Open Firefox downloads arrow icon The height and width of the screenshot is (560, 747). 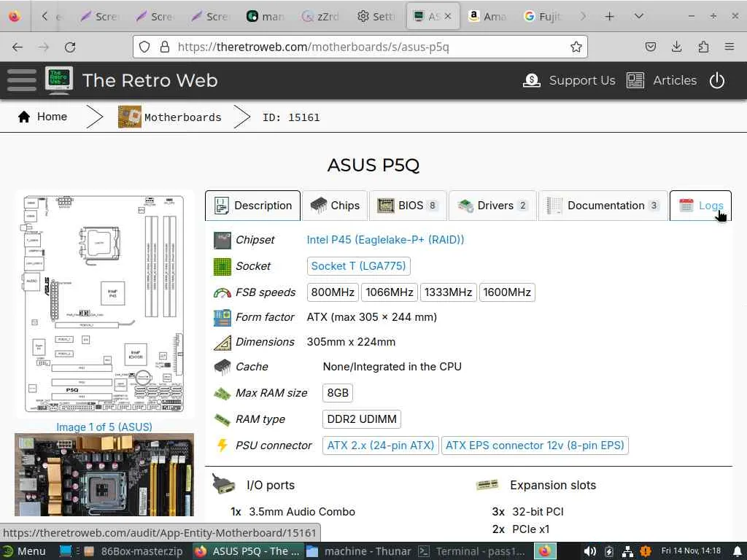click(x=676, y=47)
